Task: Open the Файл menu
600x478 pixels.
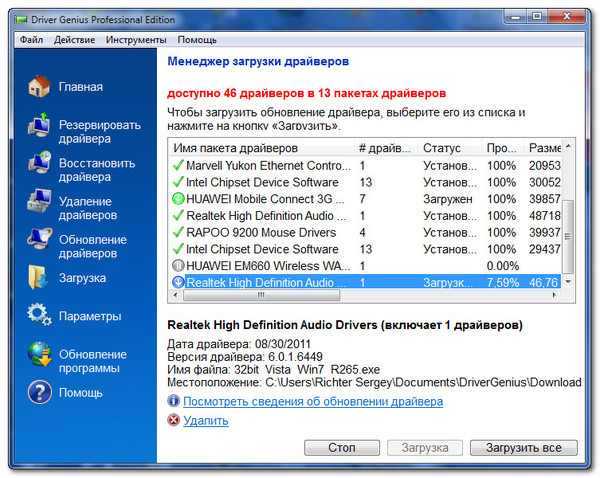Action: pyautogui.click(x=30, y=40)
